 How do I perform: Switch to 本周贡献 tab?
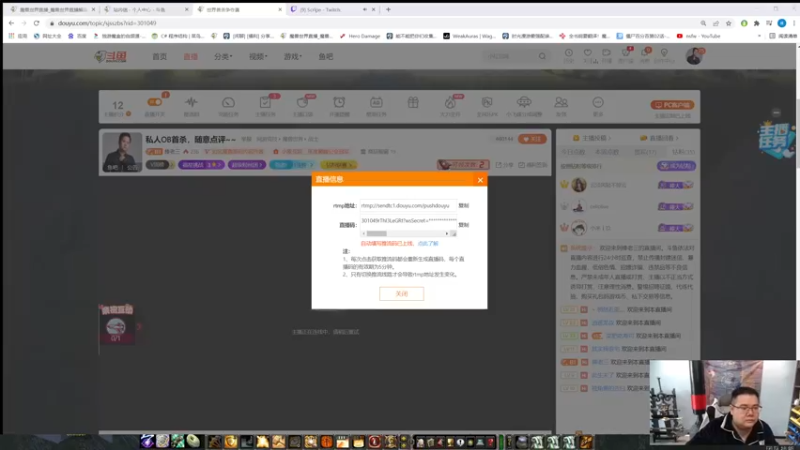[x=607, y=152]
